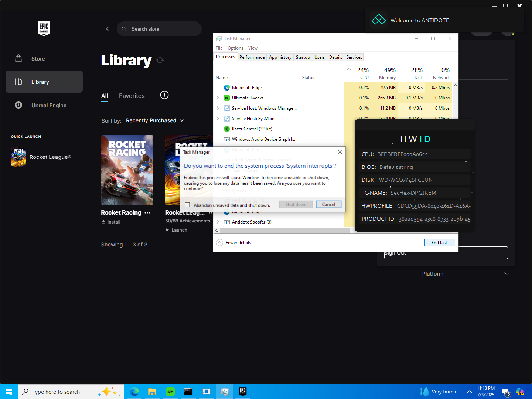Show hidden system tray icons
This screenshot has width=532, height=399.
469,392
